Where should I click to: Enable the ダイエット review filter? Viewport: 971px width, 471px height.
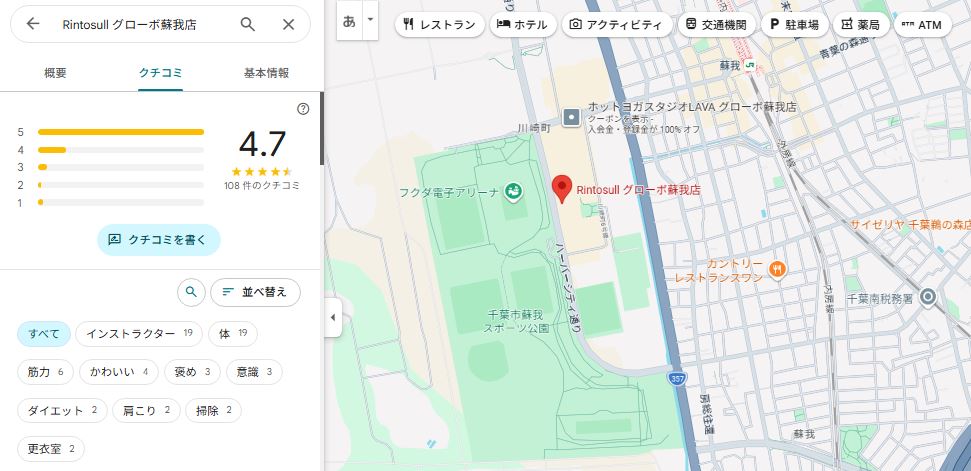(62, 410)
